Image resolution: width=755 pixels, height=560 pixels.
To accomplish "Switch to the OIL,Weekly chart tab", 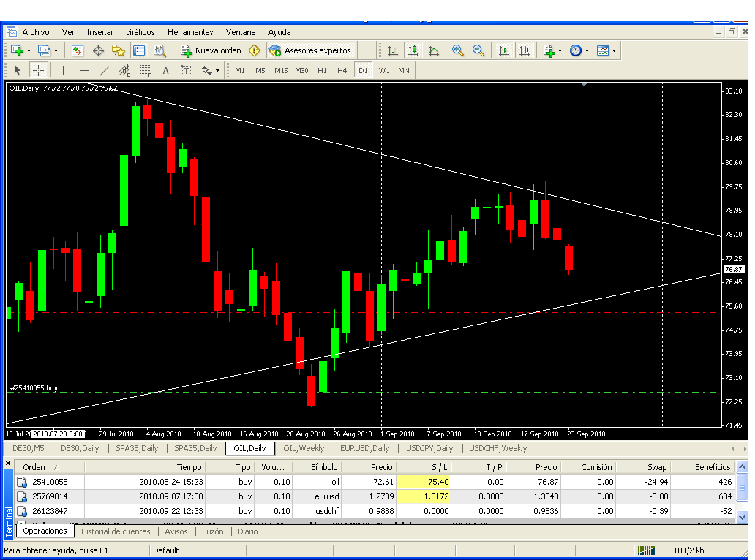I will pos(304,448).
